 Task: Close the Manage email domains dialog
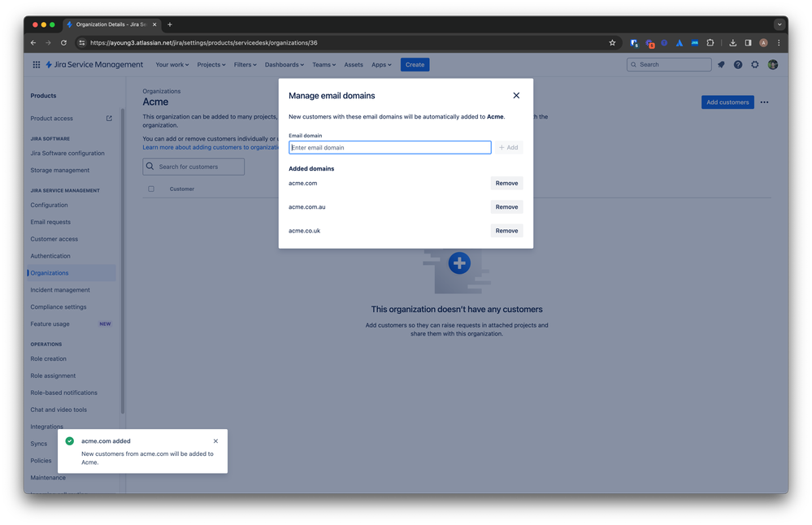point(516,95)
